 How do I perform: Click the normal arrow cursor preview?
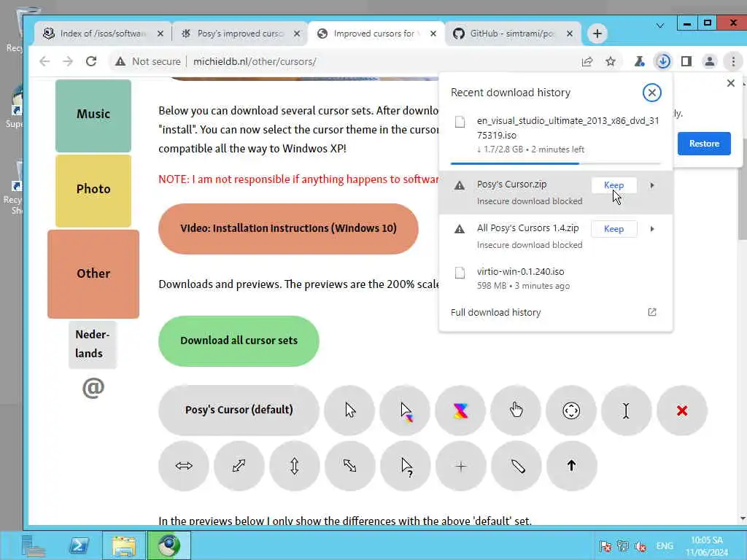(349, 410)
